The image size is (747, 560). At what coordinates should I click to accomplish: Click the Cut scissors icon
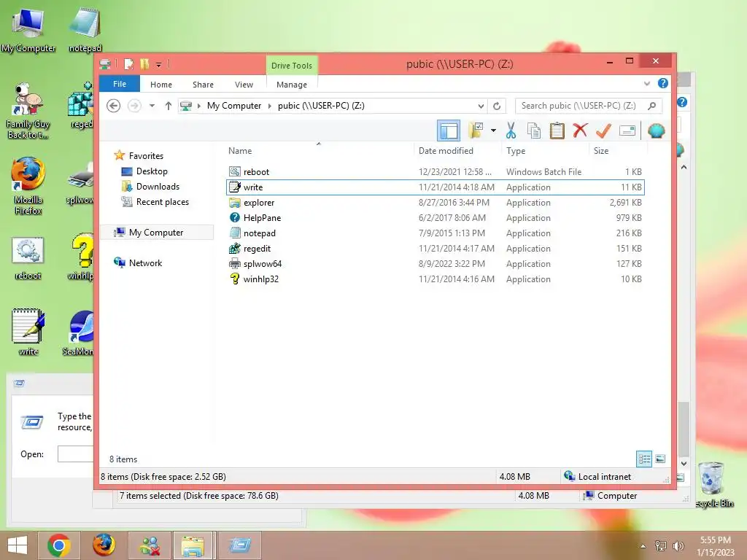coord(511,130)
